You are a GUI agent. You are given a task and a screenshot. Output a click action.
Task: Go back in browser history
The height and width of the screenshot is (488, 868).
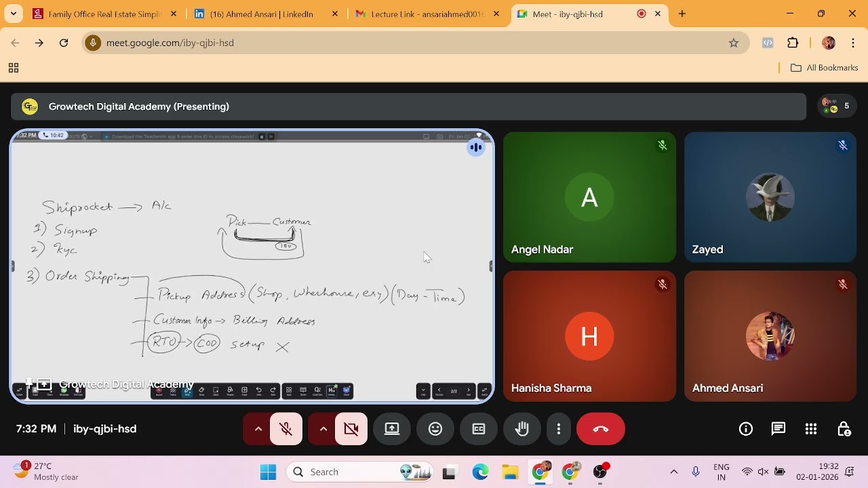click(x=15, y=43)
